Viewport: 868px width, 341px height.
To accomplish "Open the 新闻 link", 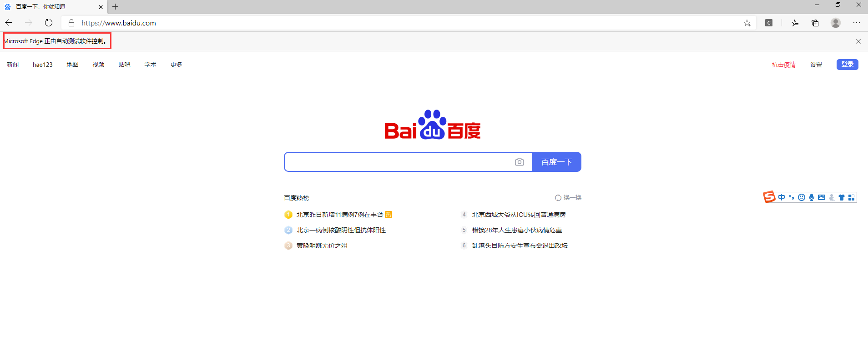I will [x=13, y=65].
